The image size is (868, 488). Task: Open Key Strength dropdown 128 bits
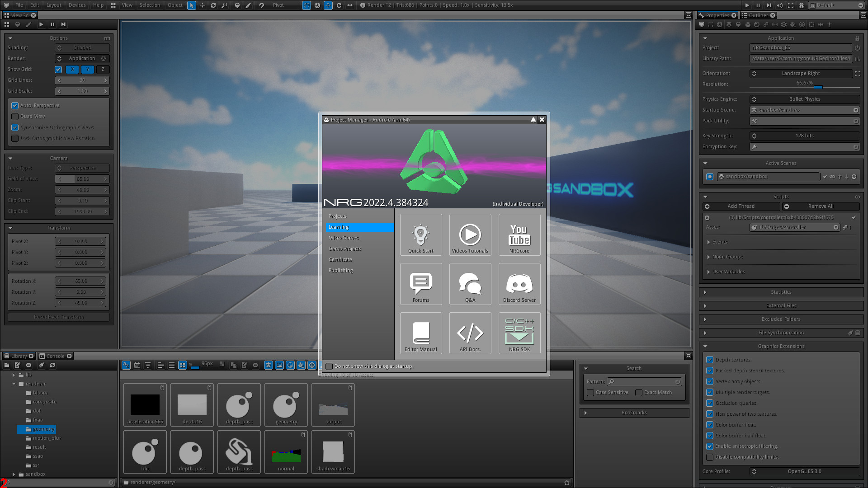pyautogui.click(x=805, y=136)
